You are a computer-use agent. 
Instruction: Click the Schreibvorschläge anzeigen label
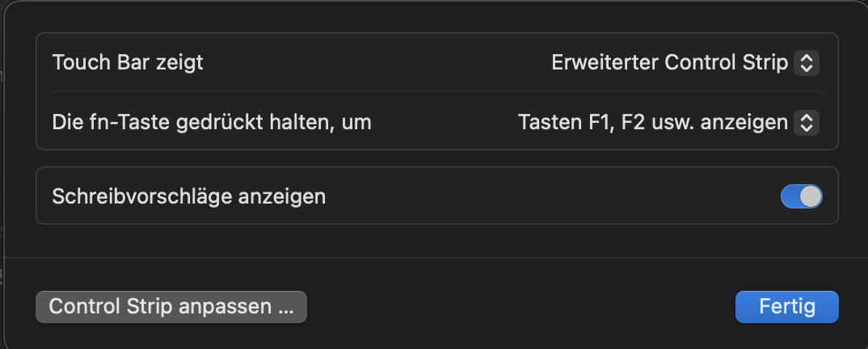[189, 196]
